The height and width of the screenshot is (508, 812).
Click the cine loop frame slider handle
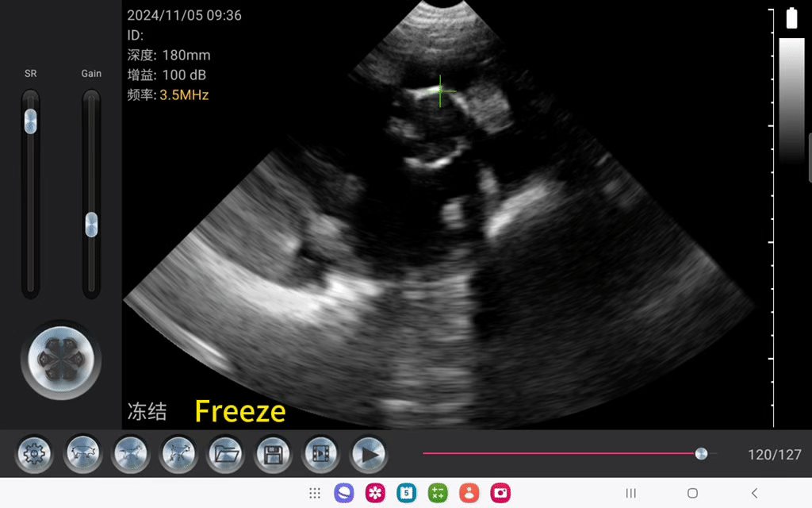[701, 453]
